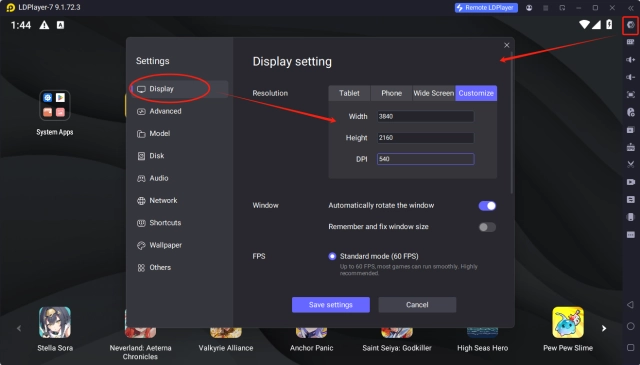
Task: Launch Stella Sora app
Action: pos(55,323)
